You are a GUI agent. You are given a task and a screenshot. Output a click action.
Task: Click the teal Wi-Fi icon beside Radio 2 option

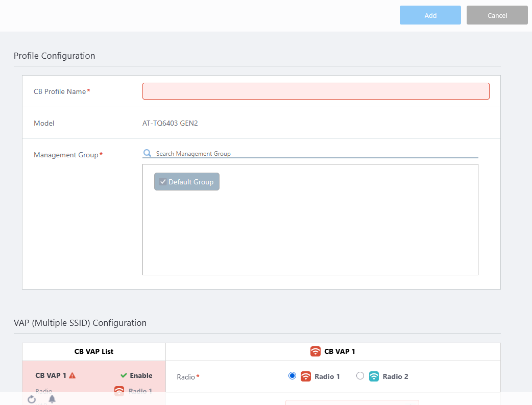[374, 376]
